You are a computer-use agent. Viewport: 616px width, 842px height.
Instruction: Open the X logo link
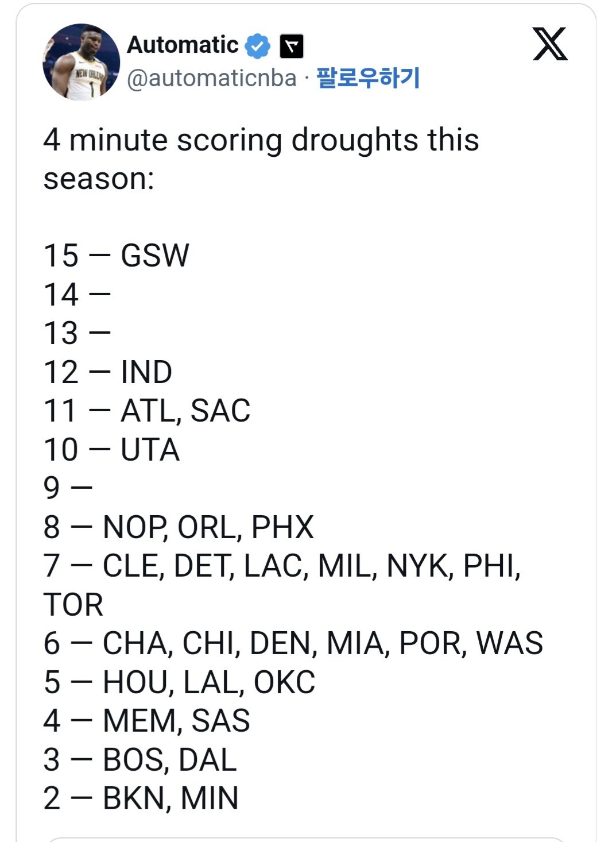[550, 44]
